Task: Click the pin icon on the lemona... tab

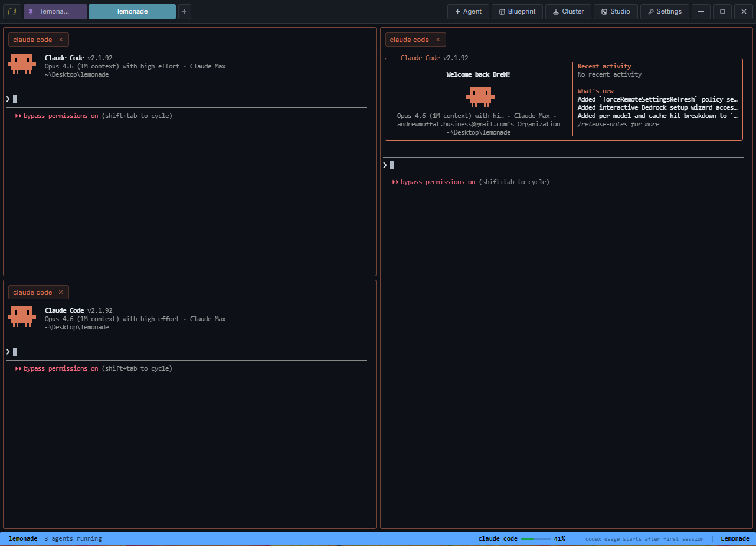Action: pyautogui.click(x=32, y=11)
